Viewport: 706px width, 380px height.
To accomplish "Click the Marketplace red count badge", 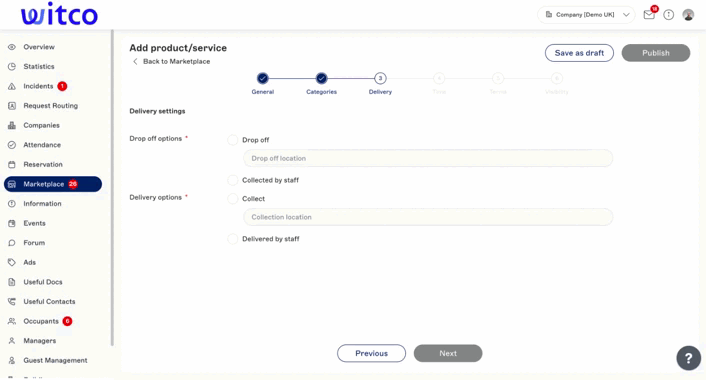I will (73, 184).
